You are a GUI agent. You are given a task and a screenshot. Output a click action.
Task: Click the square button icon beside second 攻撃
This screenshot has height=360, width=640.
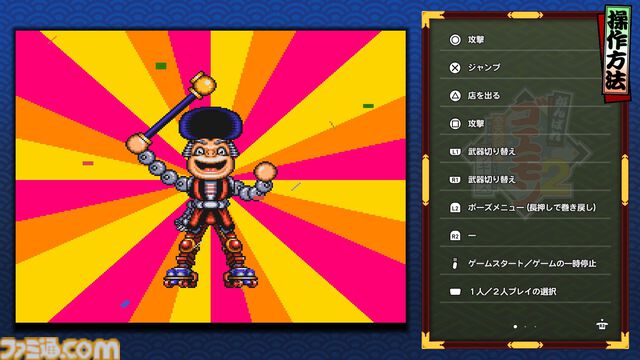pos(455,123)
